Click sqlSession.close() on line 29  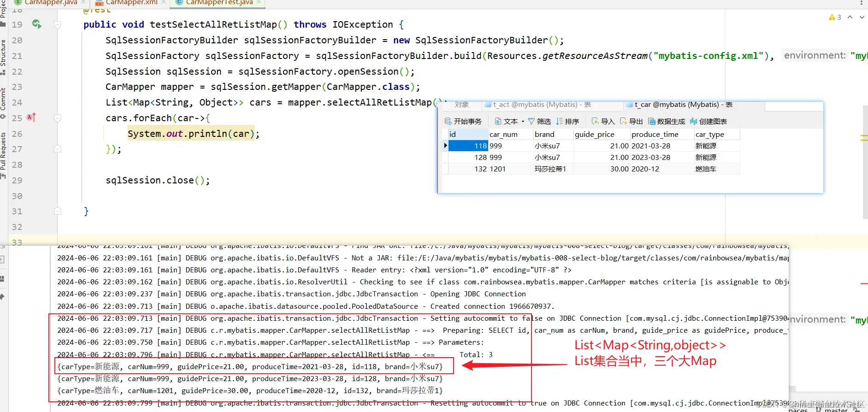[x=158, y=180]
